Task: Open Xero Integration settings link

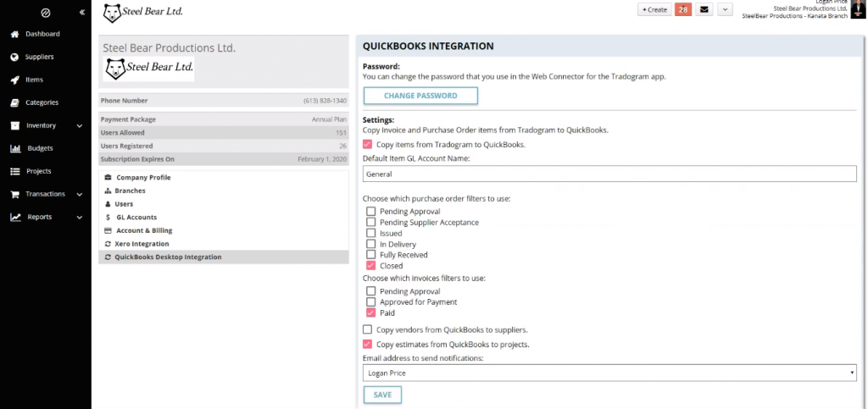Action: click(142, 244)
